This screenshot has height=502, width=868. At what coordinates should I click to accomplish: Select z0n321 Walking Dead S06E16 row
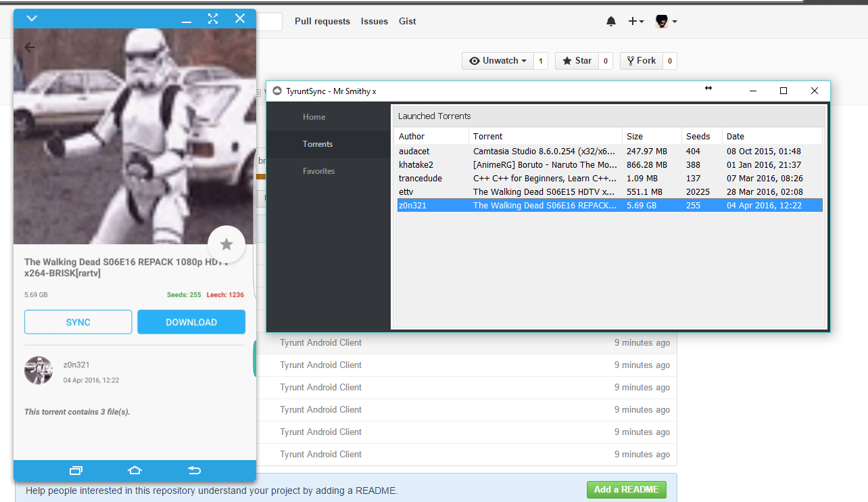610,205
